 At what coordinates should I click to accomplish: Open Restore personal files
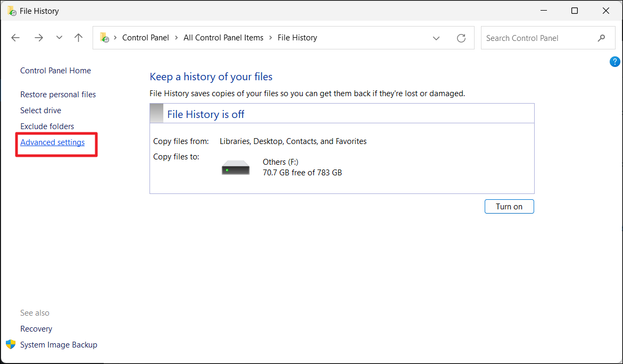pyautogui.click(x=58, y=95)
